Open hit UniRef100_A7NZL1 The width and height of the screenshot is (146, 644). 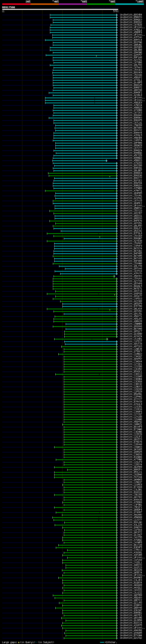point(131,30)
